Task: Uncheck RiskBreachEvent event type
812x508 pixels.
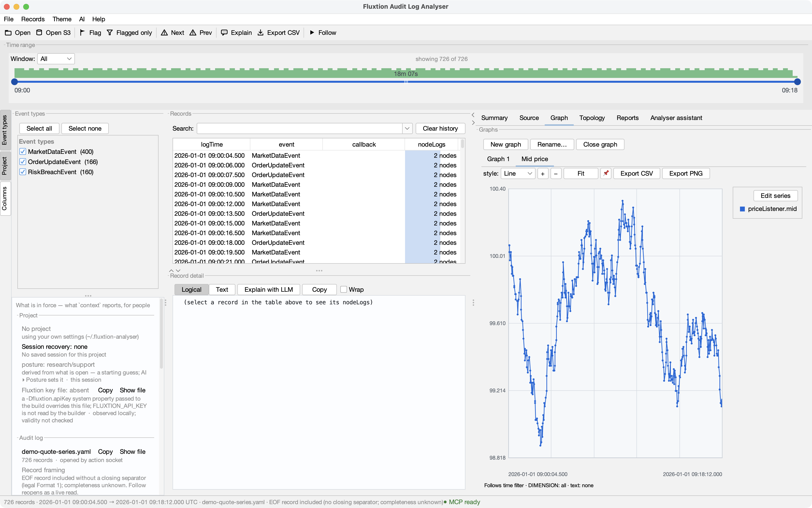Action: (23, 172)
